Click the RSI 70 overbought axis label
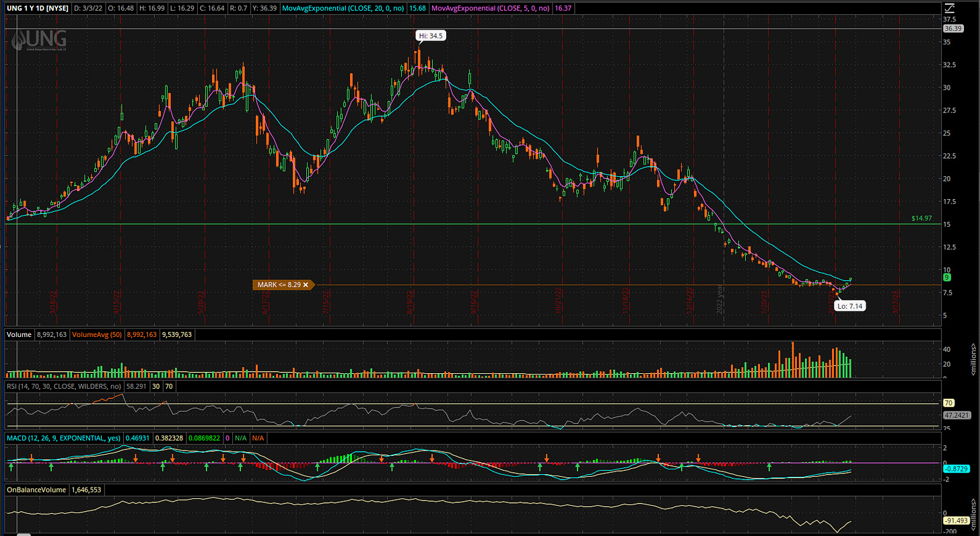The image size is (980, 536). [x=948, y=404]
